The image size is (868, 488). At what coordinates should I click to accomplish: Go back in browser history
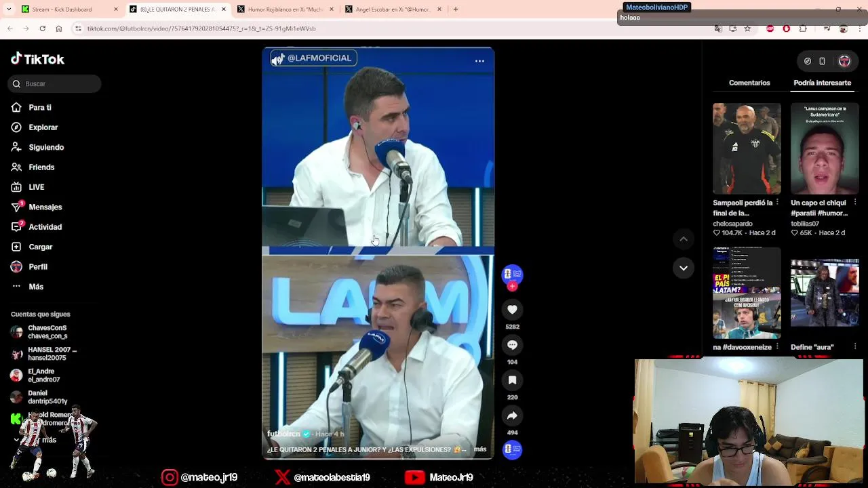pos(10,28)
